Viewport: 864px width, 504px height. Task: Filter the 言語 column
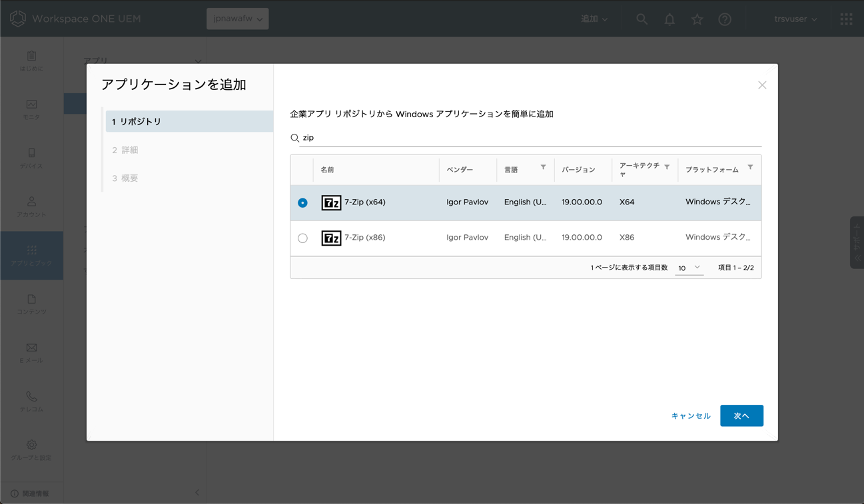pos(543,167)
